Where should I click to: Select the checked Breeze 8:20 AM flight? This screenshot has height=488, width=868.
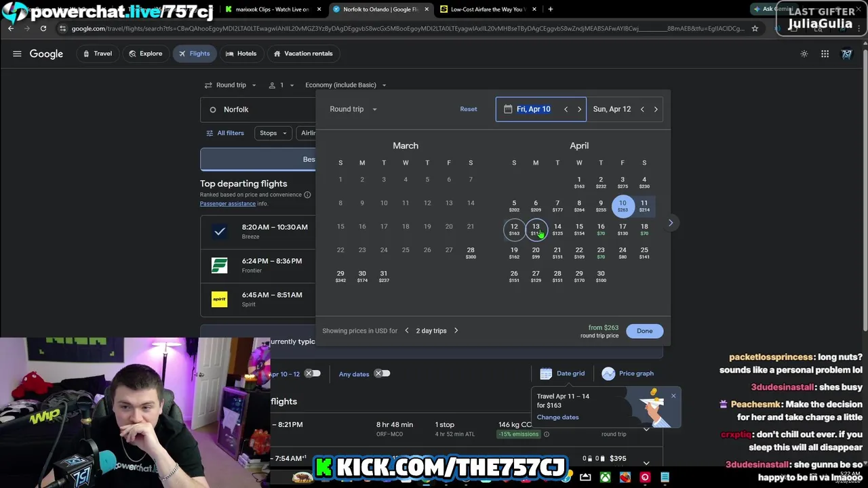[220, 232]
